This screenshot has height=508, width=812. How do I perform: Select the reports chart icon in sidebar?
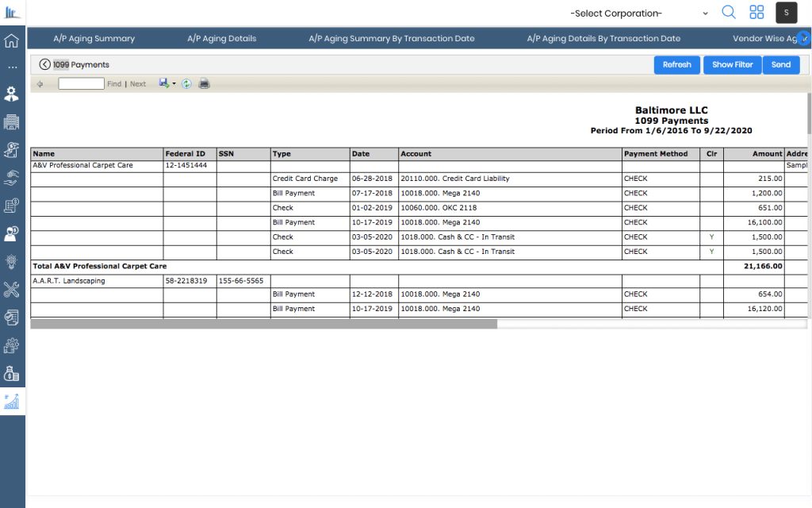pyautogui.click(x=12, y=402)
